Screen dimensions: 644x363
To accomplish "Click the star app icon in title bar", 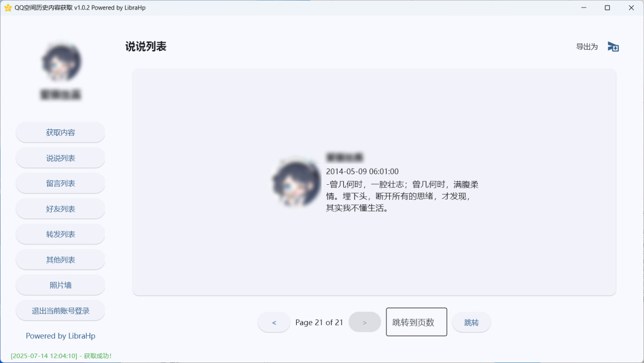I will point(8,8).
